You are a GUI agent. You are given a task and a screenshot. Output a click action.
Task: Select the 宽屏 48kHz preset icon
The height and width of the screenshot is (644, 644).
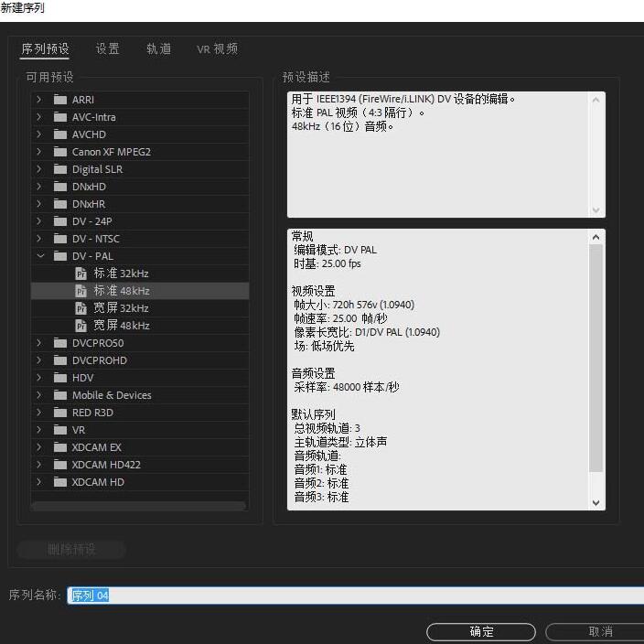[x=81, y=326]
